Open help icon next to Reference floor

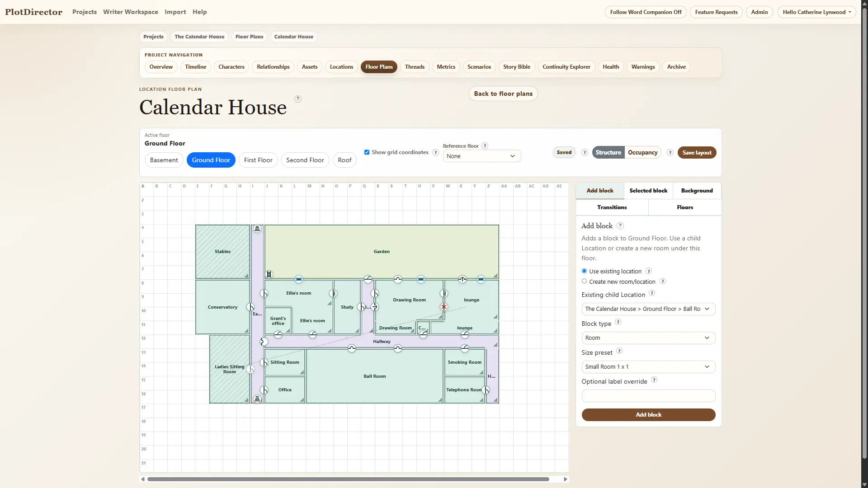coord(485,146)
